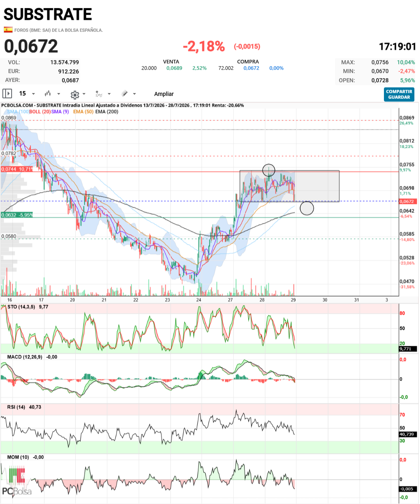Click the circle annotation above the resistance box
The width and height of the screenshot is (420, 504).
point(269,170)
